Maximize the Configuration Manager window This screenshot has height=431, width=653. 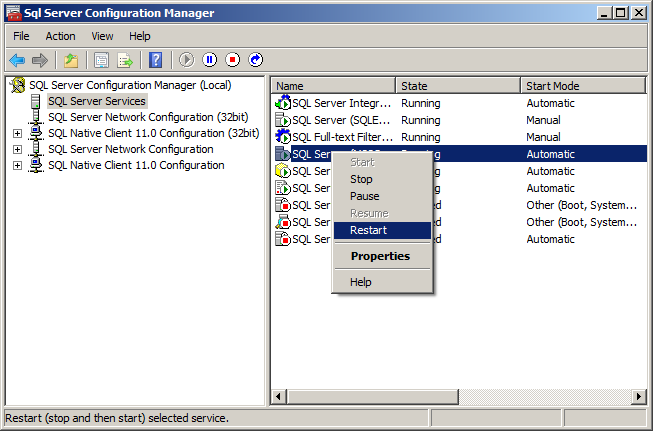[x=621, y=13]
